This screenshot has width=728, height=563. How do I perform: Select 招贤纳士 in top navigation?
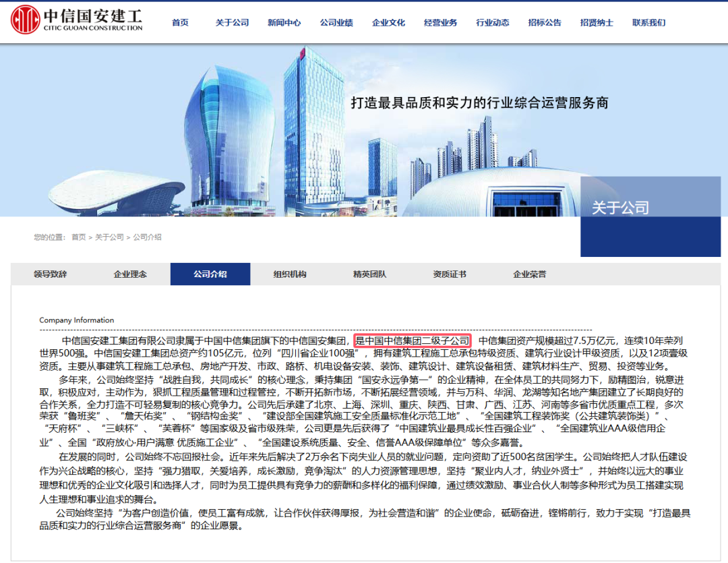(597, 22)
